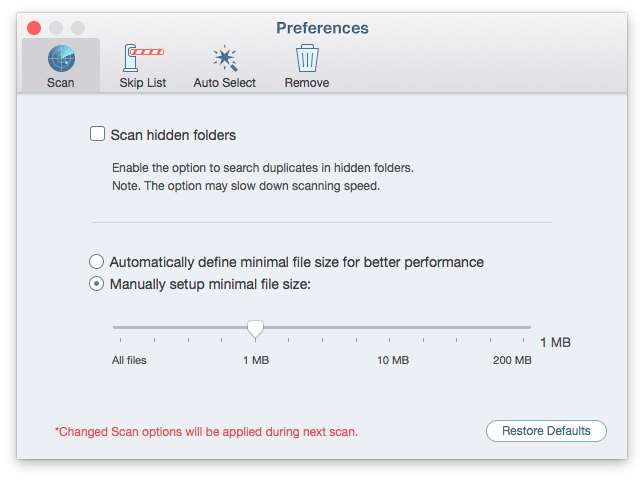Click the "Scan hidden folders" label text
644x480 pixels.
point(173,135)
